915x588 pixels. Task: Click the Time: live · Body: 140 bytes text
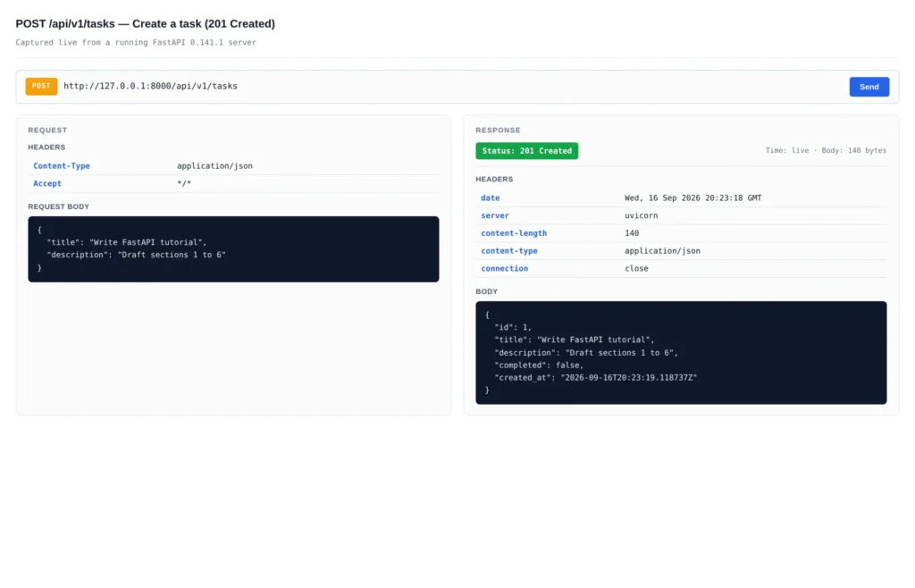826,150
